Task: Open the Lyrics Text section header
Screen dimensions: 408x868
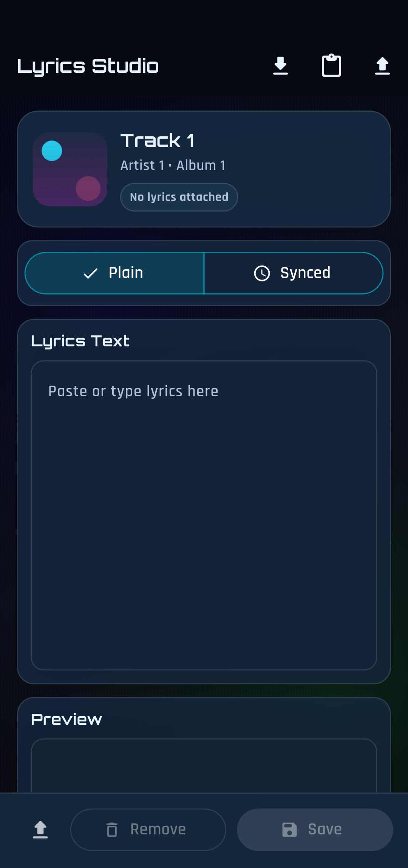Action: (x=80, y=340)
